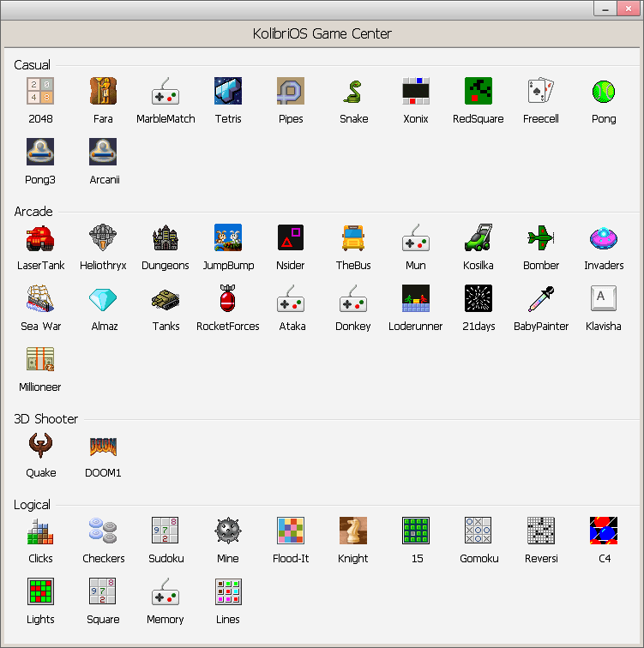The image size is (644, 648).
Task: Launch the 2048 game icon
Action: point(40,91)
